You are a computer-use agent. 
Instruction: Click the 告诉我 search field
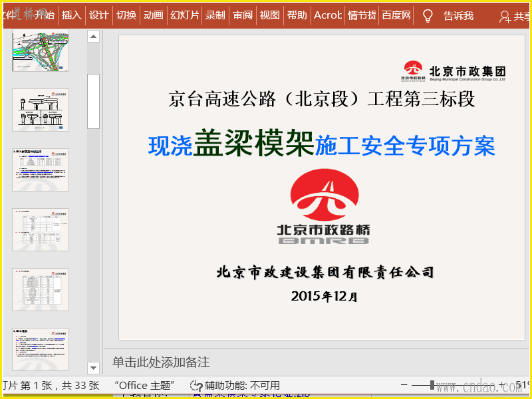[x=458, y=15]
